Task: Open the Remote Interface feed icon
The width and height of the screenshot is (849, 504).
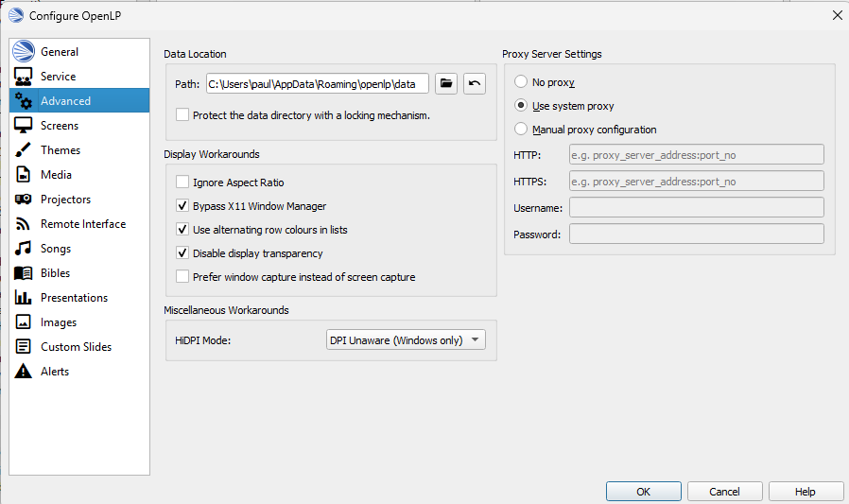Action: [x=24, y=224]
